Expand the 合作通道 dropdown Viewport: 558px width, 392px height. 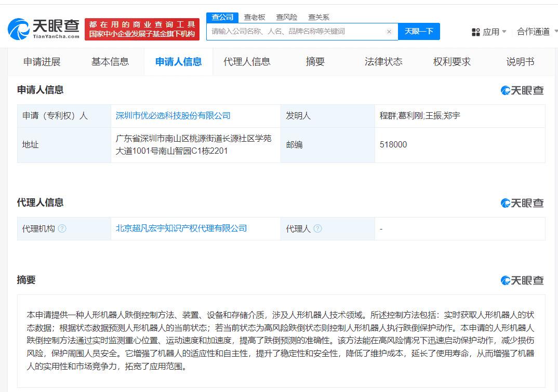[537, 32]
